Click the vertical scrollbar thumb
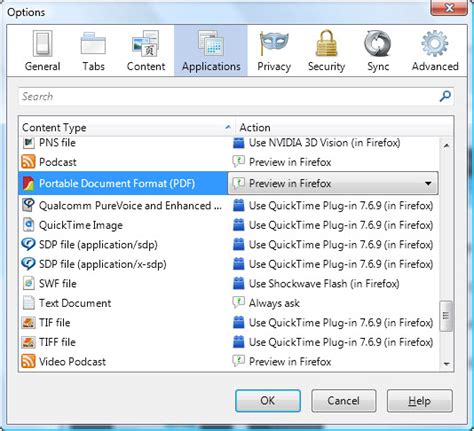This screenshot has height=431, width=474. tap(446, 316)
